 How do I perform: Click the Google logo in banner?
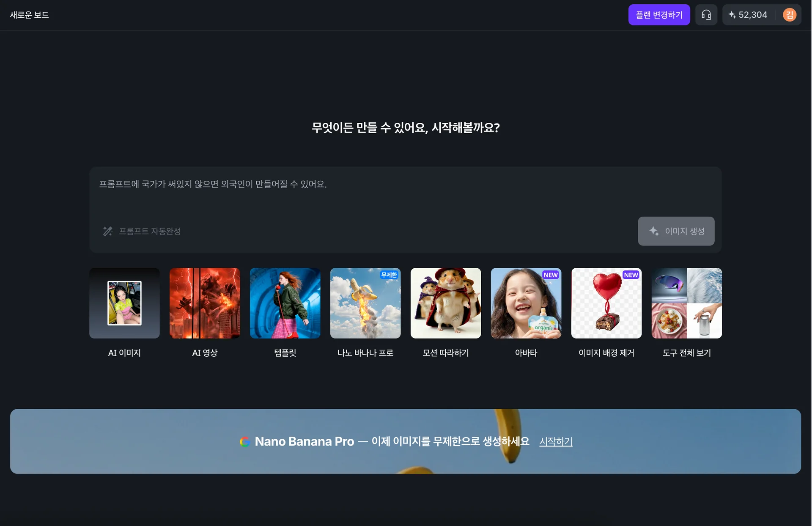[x=245, y=441]
